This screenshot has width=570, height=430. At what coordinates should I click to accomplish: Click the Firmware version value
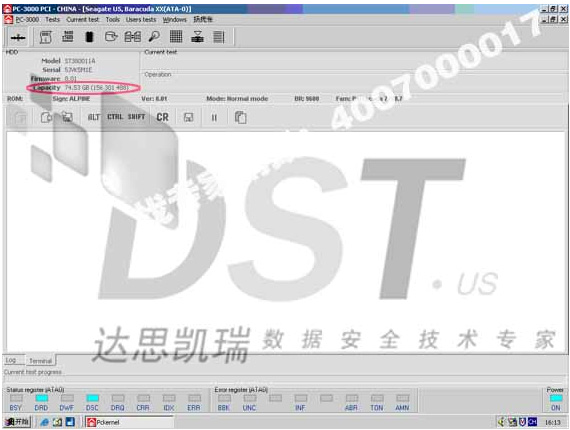71,79
